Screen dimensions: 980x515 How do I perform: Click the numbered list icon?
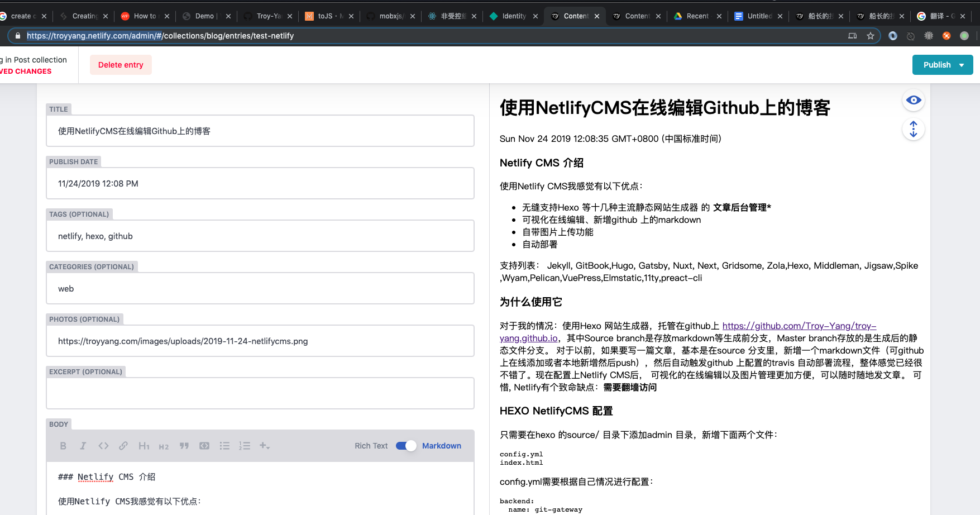pyautogui.click(x=245, y=446)
